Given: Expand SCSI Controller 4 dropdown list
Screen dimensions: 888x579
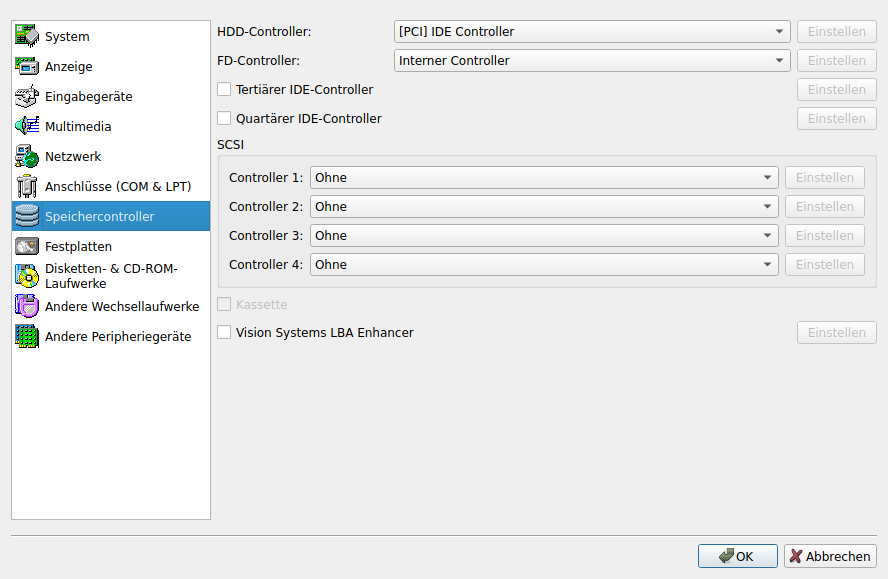Looking at the screenshot, I should click(x=544, y=265).
